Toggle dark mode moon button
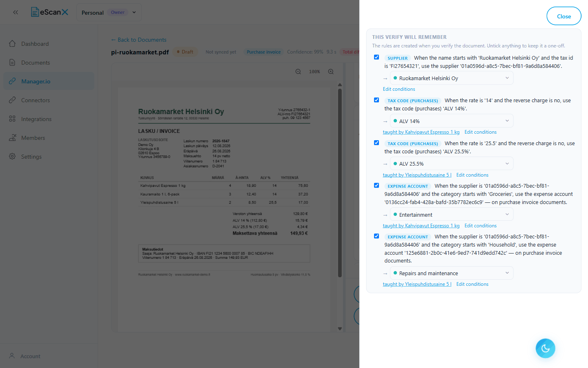This screenshot has width=588, height=368. 546,348
